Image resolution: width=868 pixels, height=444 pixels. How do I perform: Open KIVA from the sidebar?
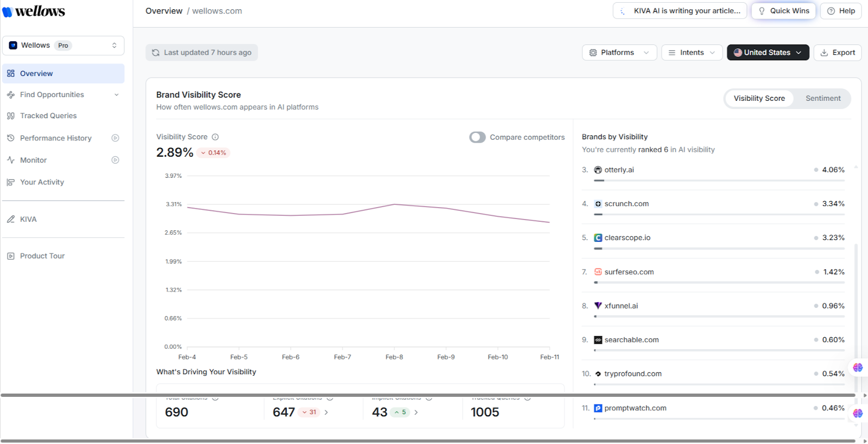[x=28, y=219]
